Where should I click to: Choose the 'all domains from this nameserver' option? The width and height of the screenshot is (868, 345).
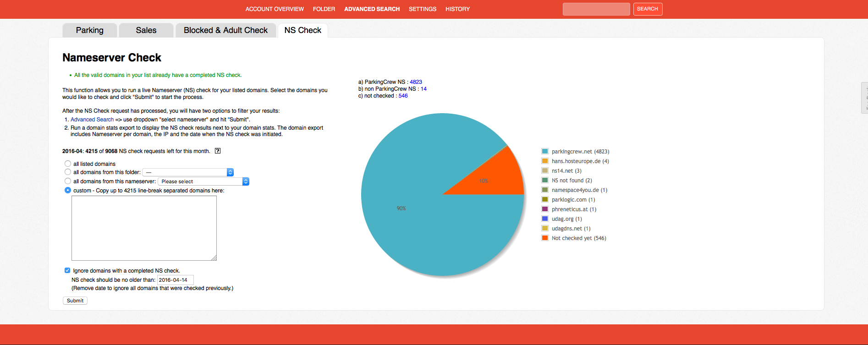[68, 181]
